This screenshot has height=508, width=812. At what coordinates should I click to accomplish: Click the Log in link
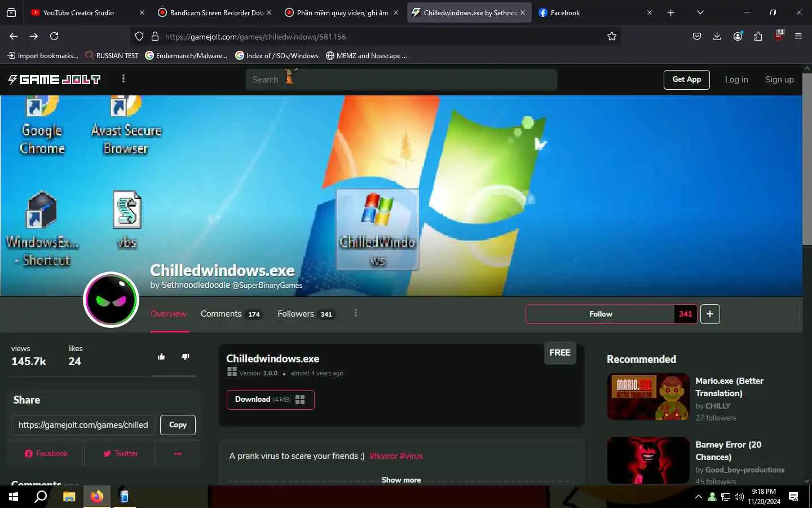(736, 80)
